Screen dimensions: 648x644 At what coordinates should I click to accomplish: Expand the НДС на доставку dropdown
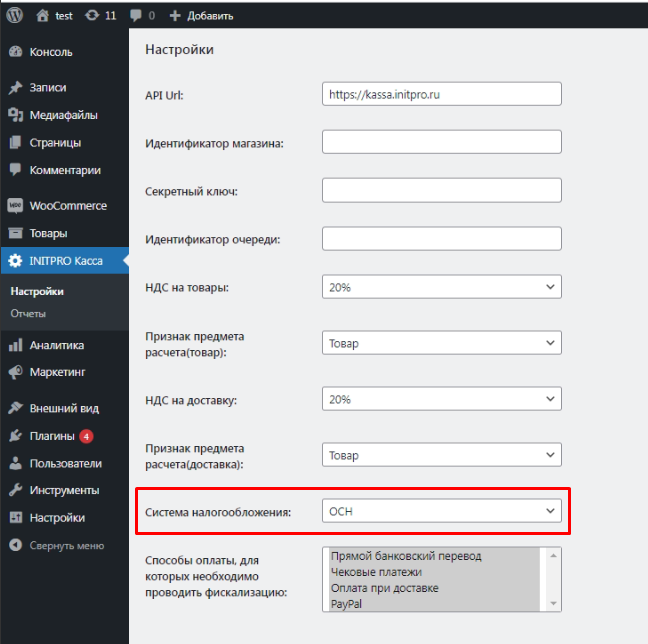click(x=441, y=398)
